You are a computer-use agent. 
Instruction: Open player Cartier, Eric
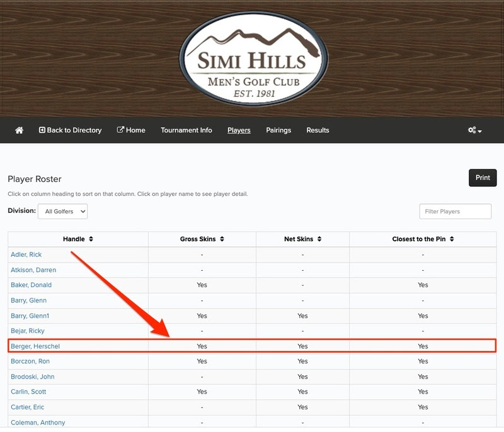27,407
